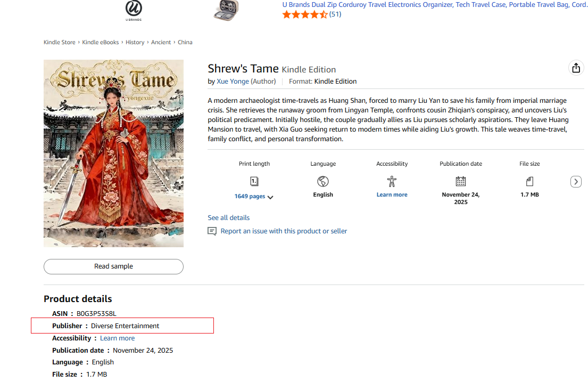
Task: Click the U Brands logo
Action: (x=134, y=10)
